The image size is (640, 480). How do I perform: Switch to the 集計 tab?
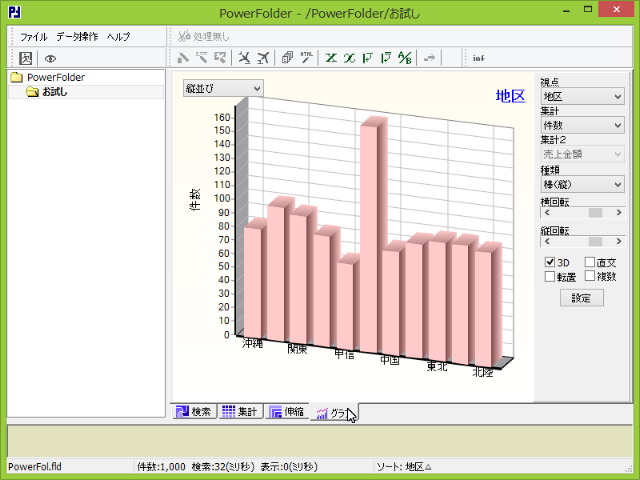(240, 411)
